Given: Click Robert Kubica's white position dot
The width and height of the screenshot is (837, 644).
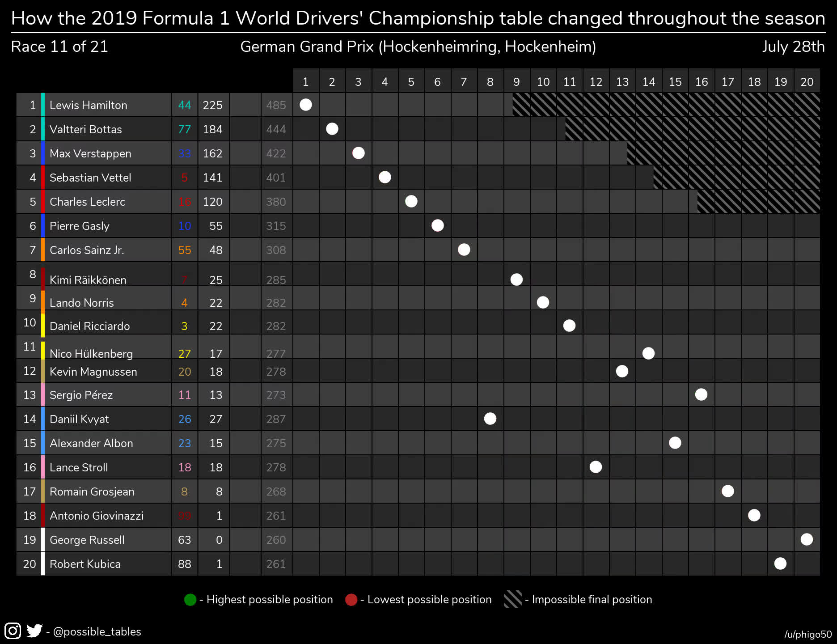Looking at the screenshot, I should 780,563.
